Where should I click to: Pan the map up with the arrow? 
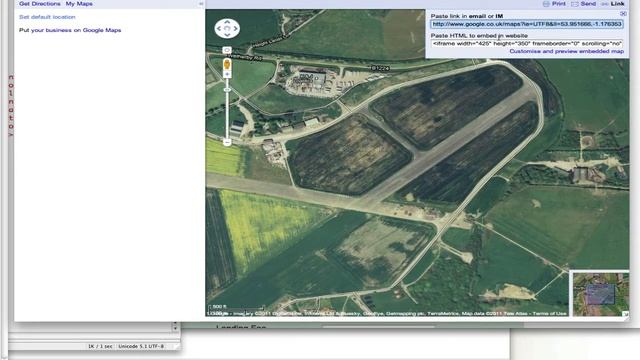pos(227,22)
